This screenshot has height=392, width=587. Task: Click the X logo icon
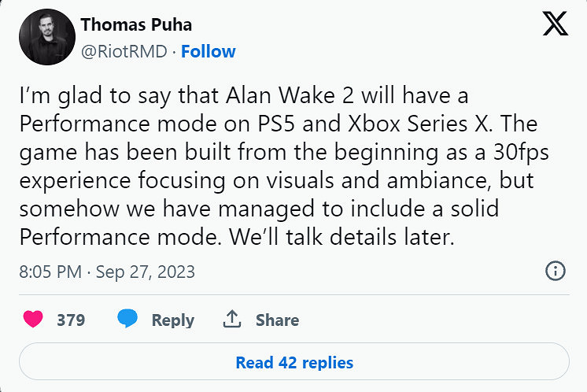pyautogui.click(x=556, y=25)
